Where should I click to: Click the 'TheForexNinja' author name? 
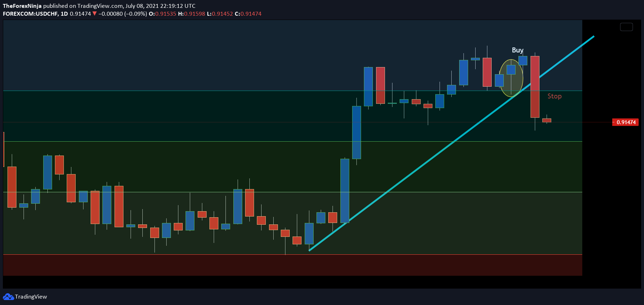[22, 6]
